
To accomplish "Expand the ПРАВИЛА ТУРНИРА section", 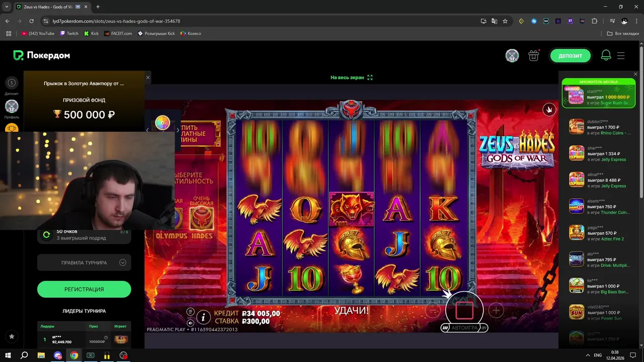I will tap(84, 262).
